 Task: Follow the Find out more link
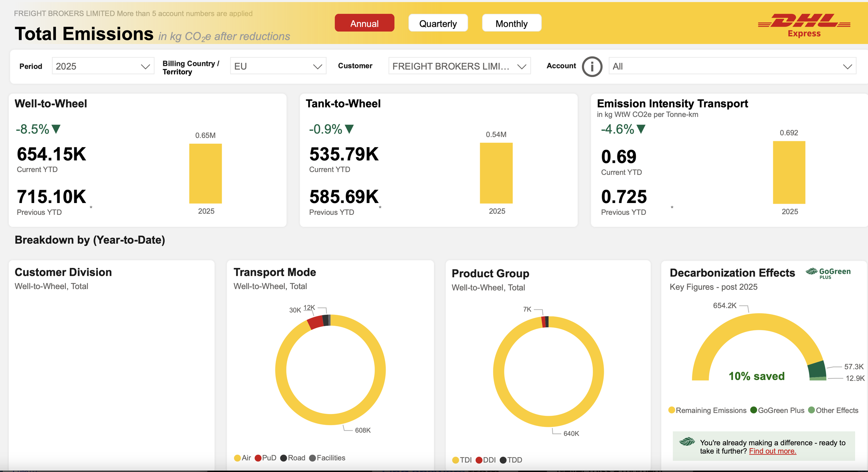[x=773, y=451]
